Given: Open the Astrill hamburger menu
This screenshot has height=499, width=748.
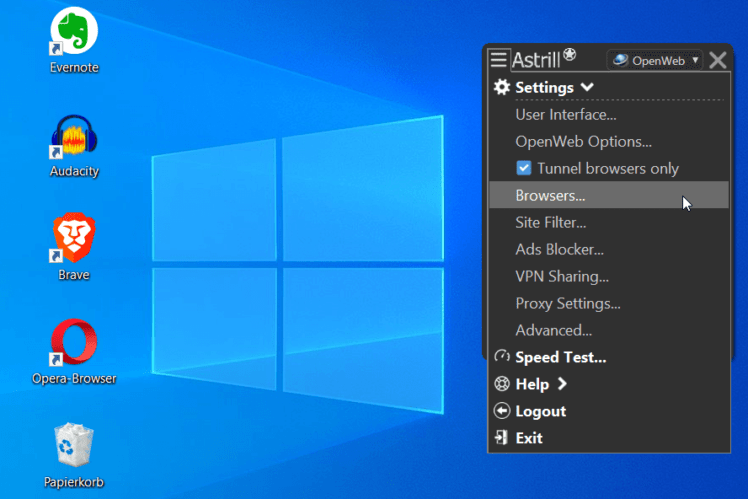Looking at the screenshot, I should click(x=499, y=60).
